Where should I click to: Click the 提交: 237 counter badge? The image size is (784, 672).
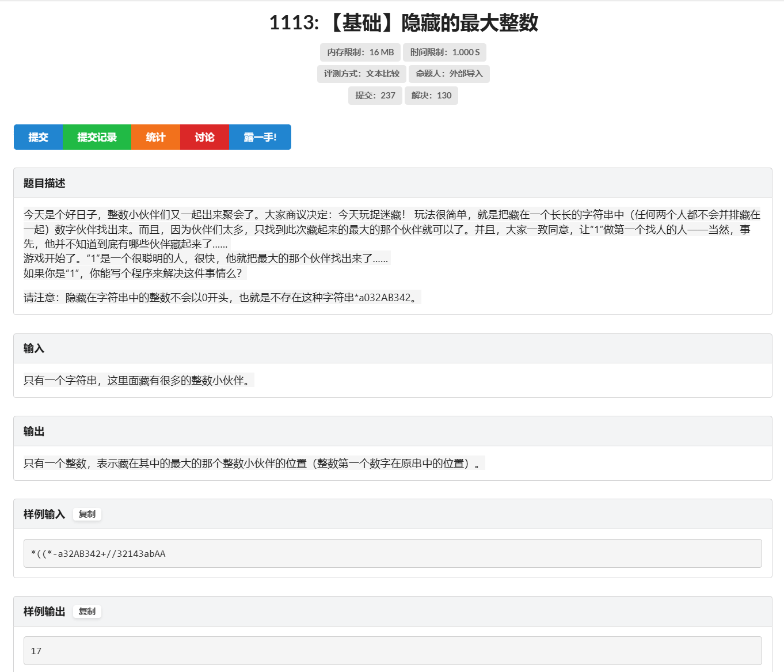pyautogui.click(x=375, y=95)
